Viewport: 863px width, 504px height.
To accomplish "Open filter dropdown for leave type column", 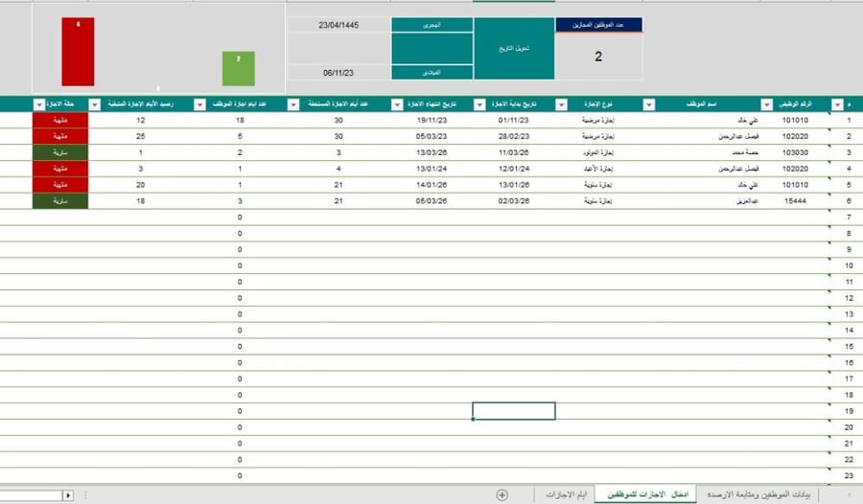I will [561, 104].
